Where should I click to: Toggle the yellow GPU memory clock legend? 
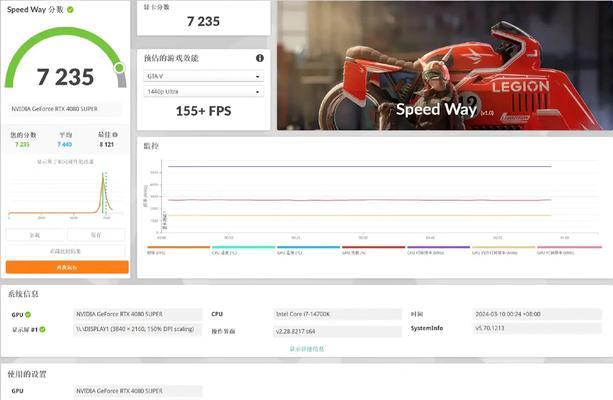pos(503,250)
